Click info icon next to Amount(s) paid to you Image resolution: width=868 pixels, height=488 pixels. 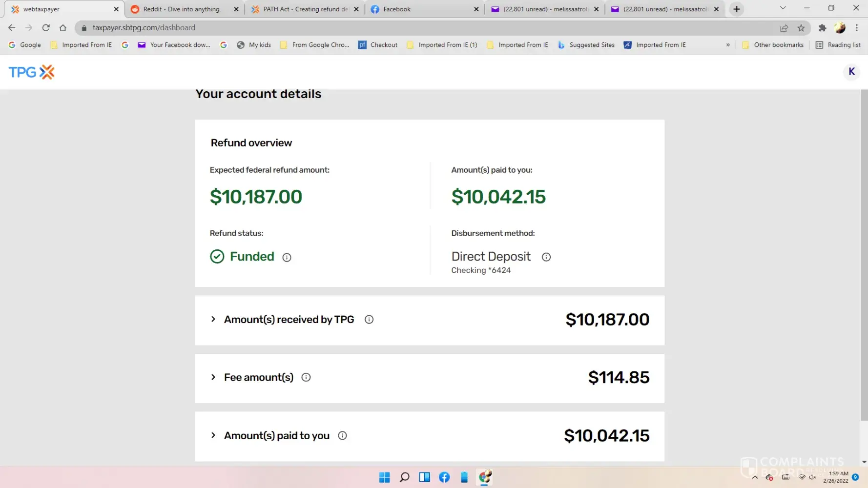[x=342, y=436]
